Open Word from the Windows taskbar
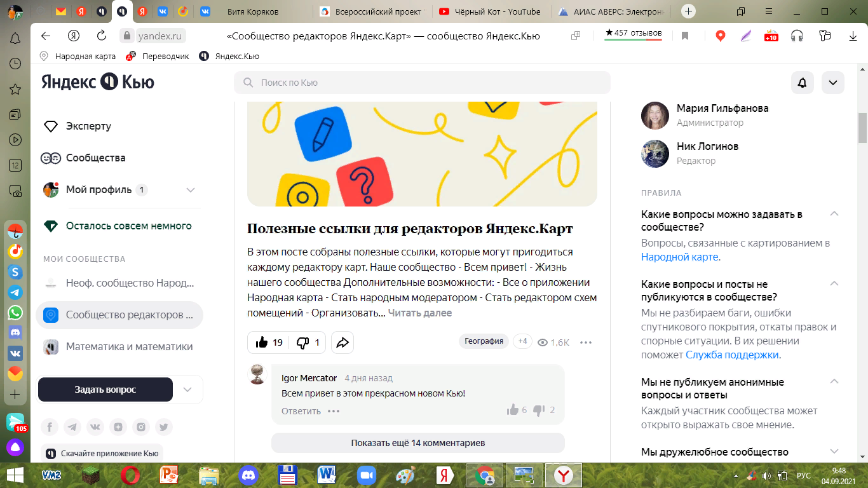 tap(327, 475)
